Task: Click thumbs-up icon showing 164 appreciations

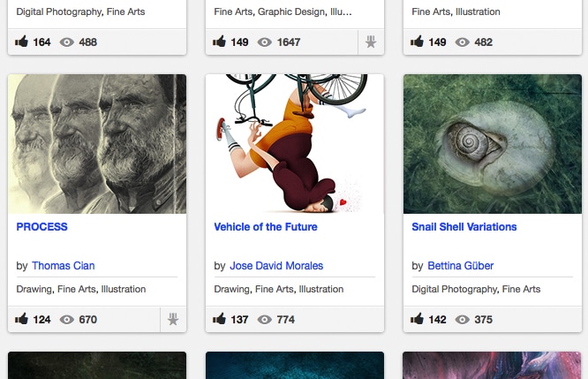Action: tap(23, 42)
